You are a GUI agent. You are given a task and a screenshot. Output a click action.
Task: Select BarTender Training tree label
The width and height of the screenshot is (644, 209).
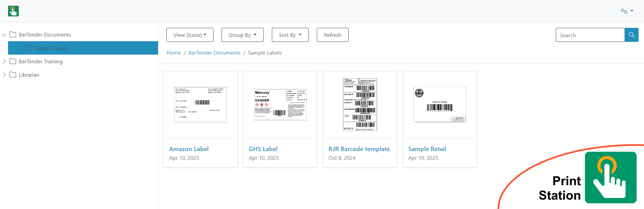[x=41, y=61]
